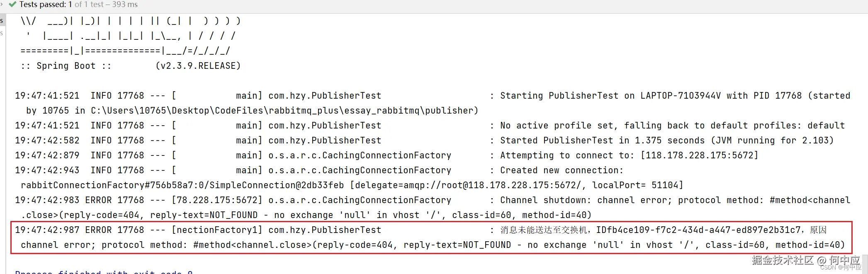Click the green Tests passed checkmark icon
Image resolution: width=868 pixels, height=274 pixels.
(x=12, y=5)
